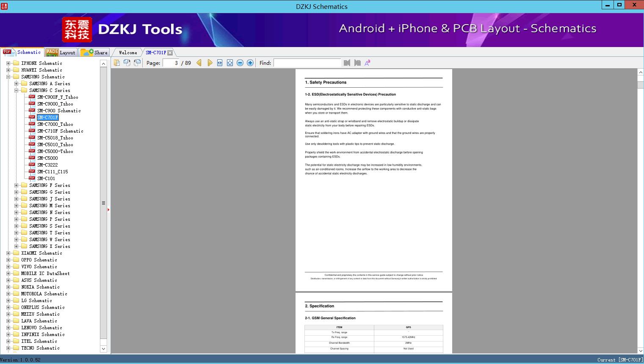
Task: Click the page number input field
Action: [171, 63]
